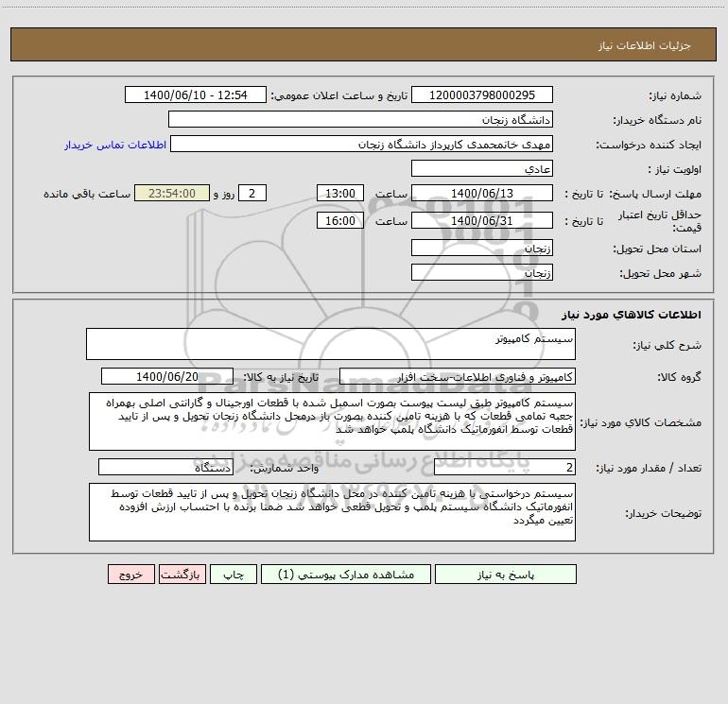This screenshot has width=728, height=704.
Task: Click the label شماره نیاز
Action: coord(675,96)
